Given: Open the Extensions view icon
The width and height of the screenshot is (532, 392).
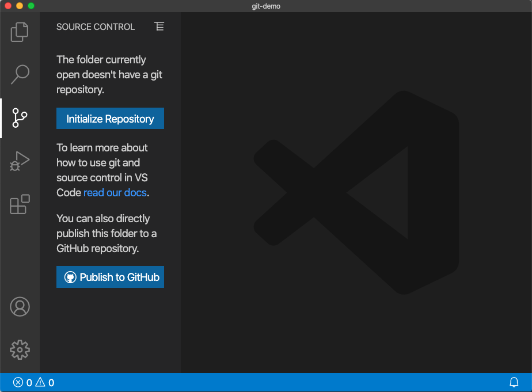Looking at the screenshot, I should [20, 204].
